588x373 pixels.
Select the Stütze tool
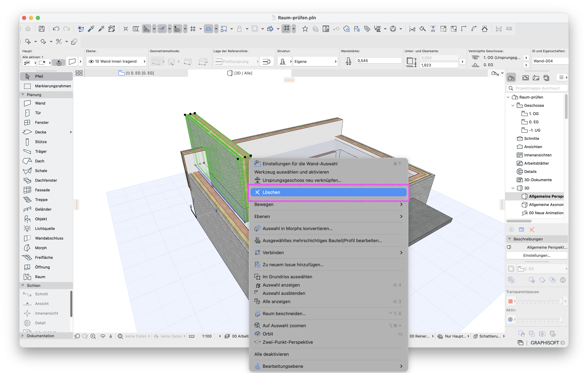point(46,142)
